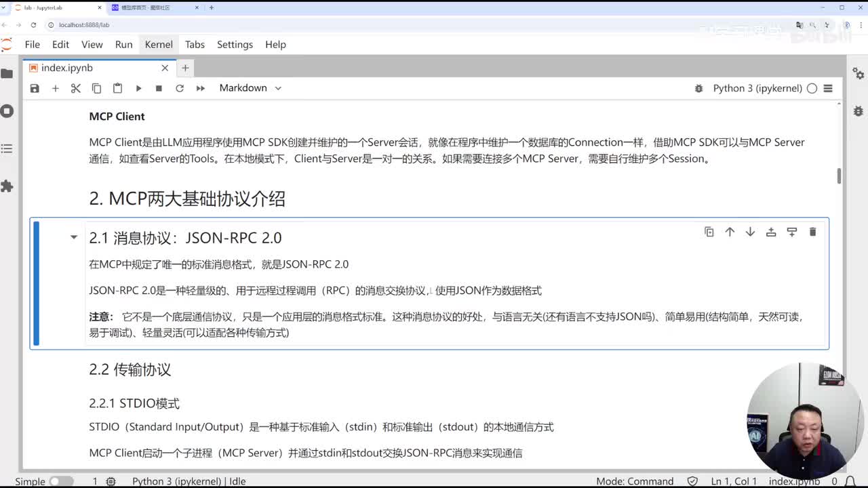868x488 pixels.
Task: Reload the browser page
Action: pyautogui.click(x=33, y=24)
